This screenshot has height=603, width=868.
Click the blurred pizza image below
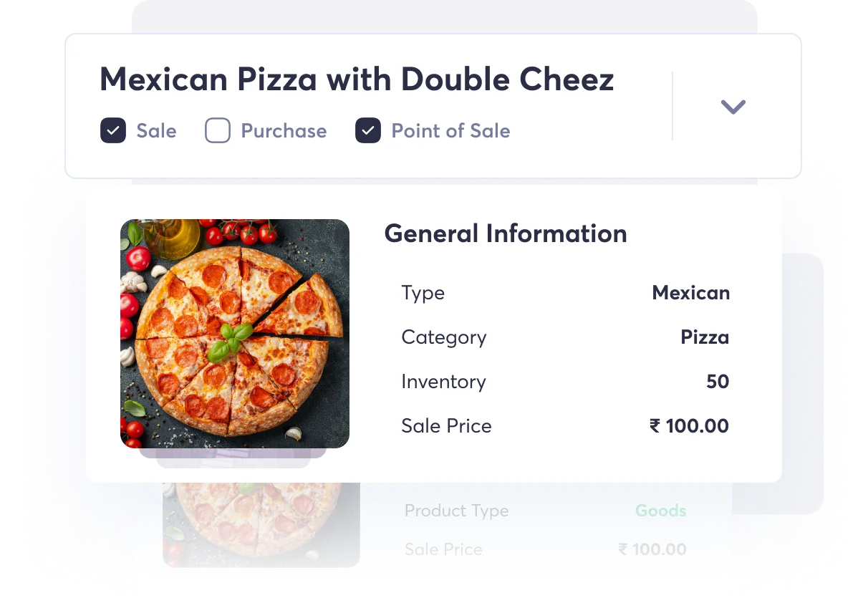pyautogui.click(x=260, y=523)
